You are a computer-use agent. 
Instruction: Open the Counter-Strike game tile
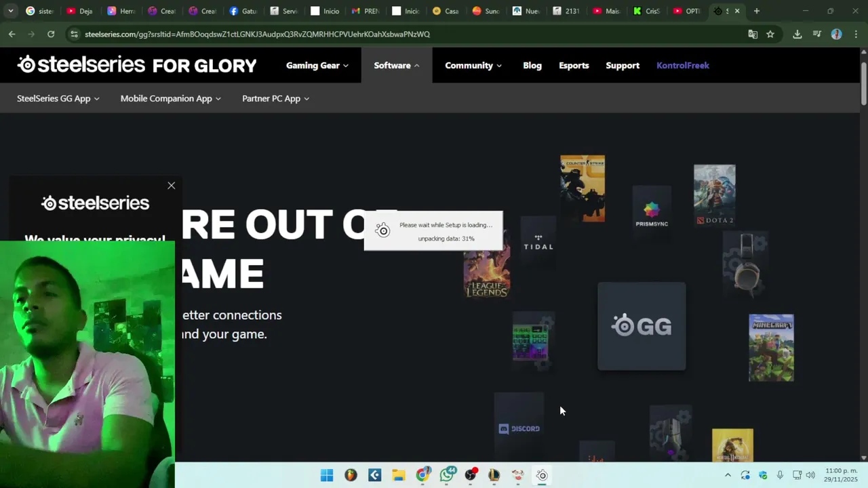(x=583, y=188)
